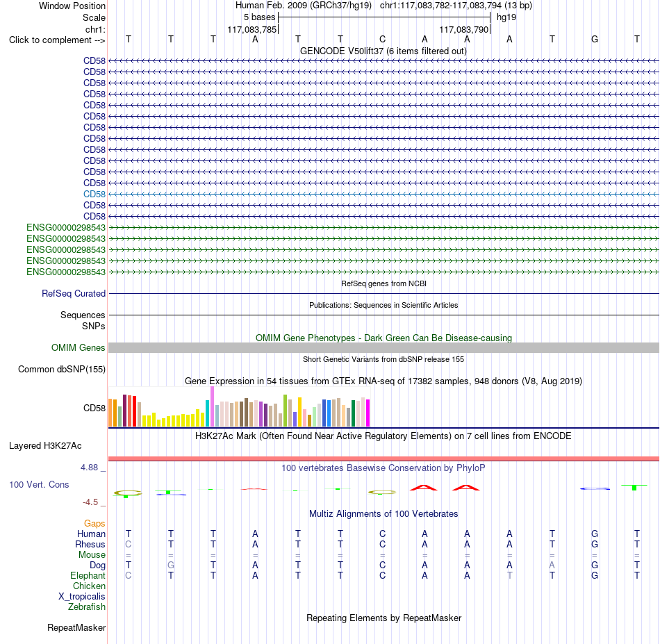
Task: Click the red Layered H3K27Ac signal bar
Action: pos(383,459)
